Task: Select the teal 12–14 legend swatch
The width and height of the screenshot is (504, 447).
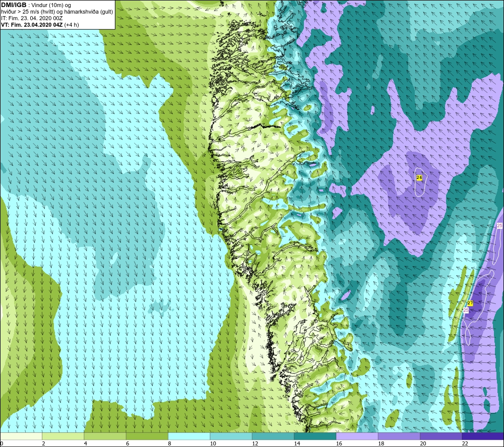Action: pos(273,436)
